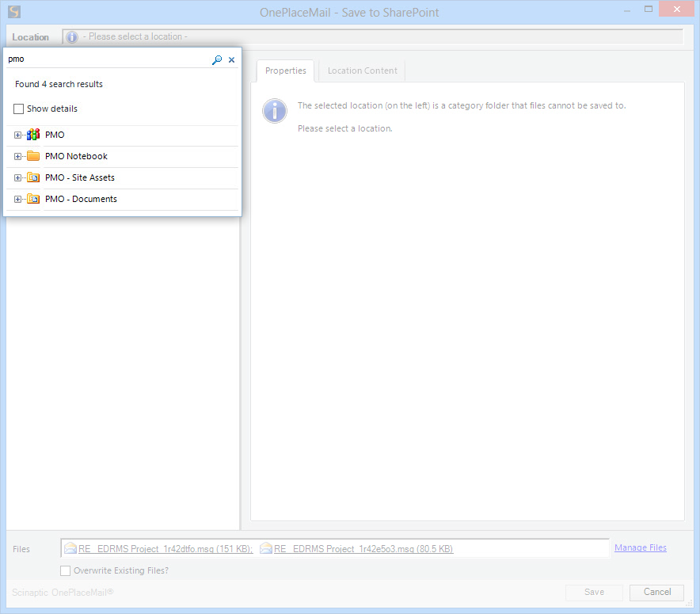Click the Location info icon
This screenshot has height=614, width=700.
(x=72, y=36)
